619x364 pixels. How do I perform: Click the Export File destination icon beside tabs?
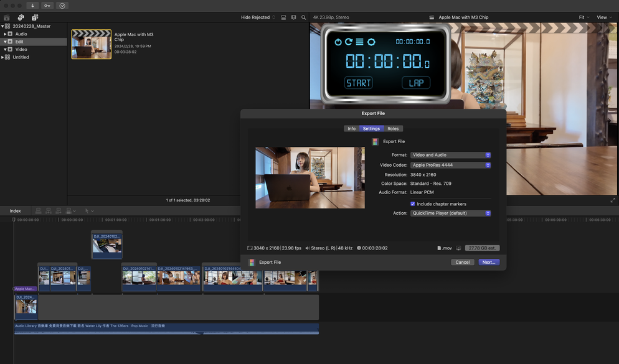coord(375,142)
